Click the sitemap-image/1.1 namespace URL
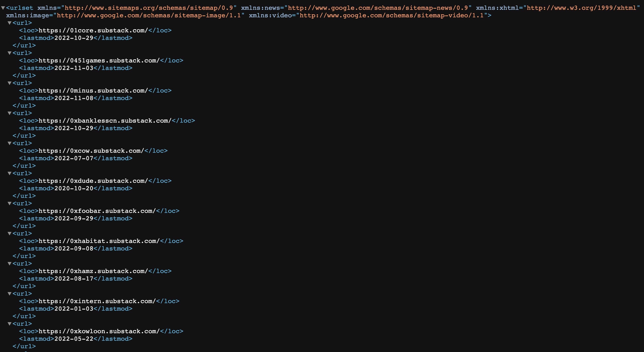 [x=149, y=16]
